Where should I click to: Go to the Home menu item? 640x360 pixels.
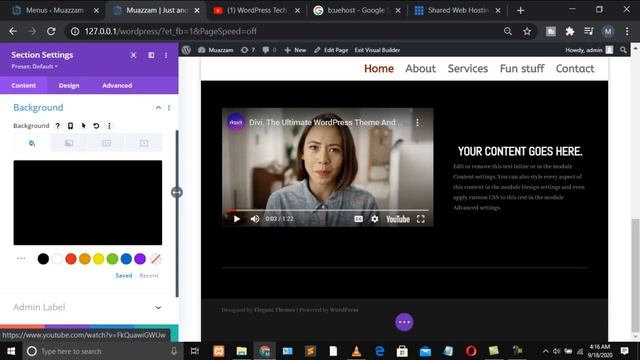click(x=379, y=69)
